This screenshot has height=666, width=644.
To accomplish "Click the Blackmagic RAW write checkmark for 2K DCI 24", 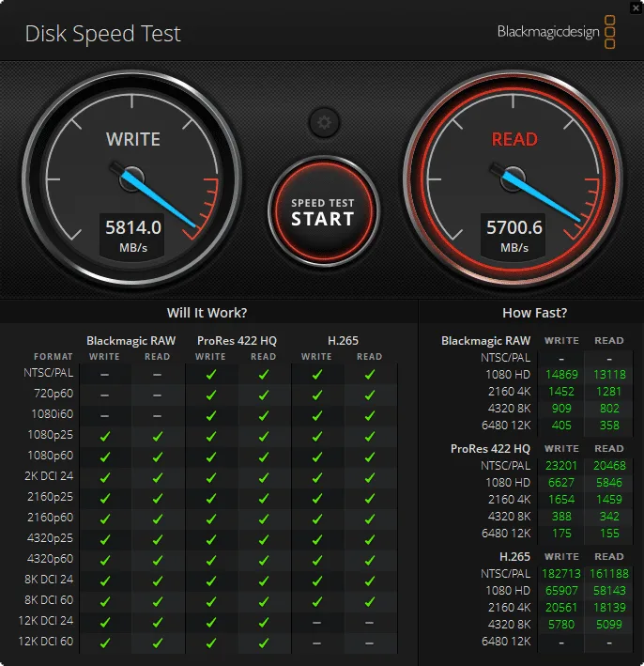I will [x=105, y=477].
